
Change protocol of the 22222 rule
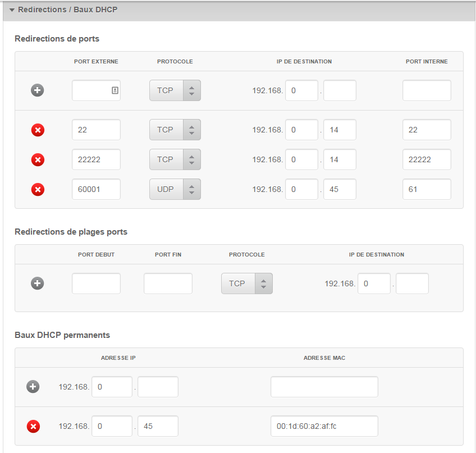tap(175, 160)
